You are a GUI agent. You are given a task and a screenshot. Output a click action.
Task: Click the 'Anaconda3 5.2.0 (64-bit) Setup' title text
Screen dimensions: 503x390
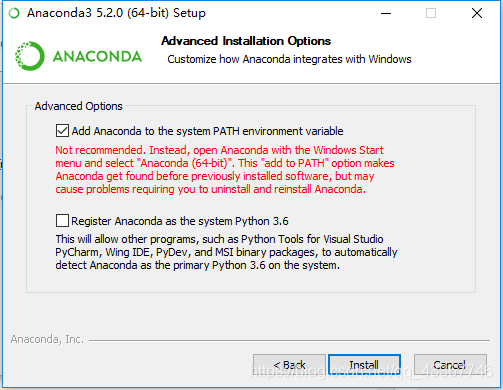116,13
